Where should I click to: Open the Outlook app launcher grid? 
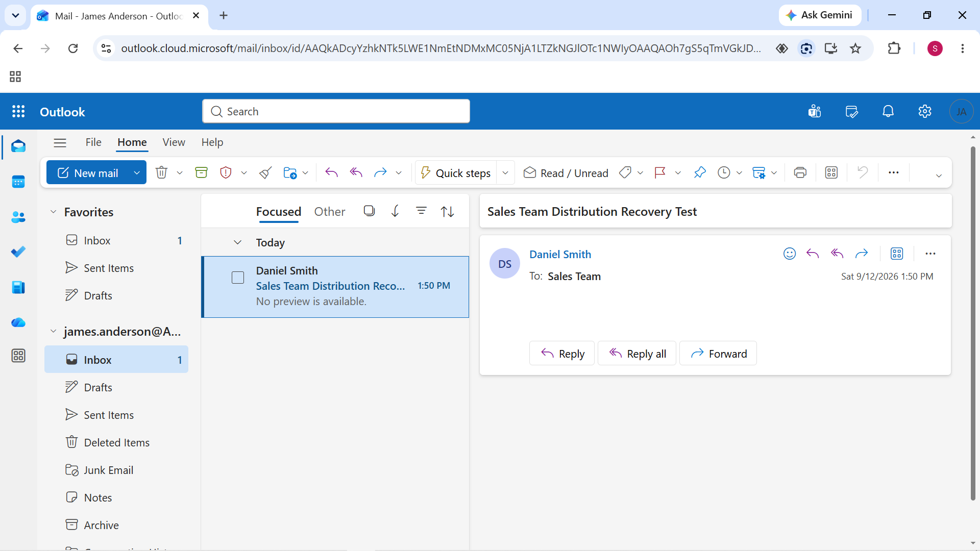pos(18,112)
